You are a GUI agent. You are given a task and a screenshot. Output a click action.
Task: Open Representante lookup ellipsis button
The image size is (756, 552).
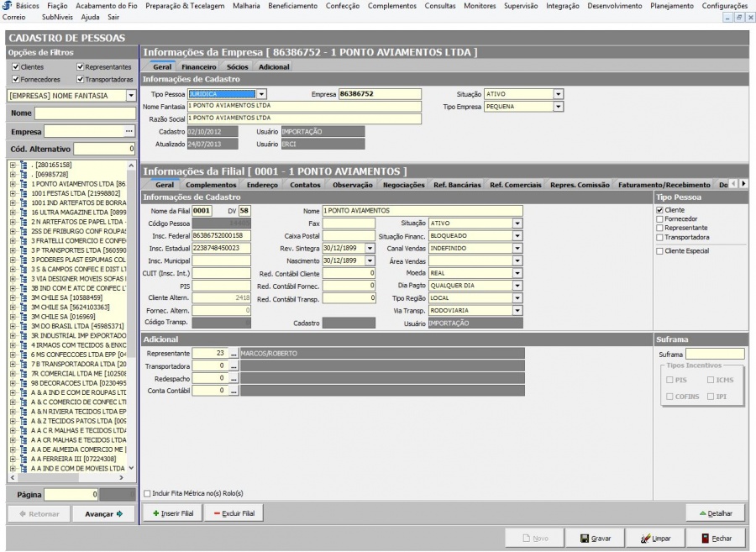pos(234,354)
